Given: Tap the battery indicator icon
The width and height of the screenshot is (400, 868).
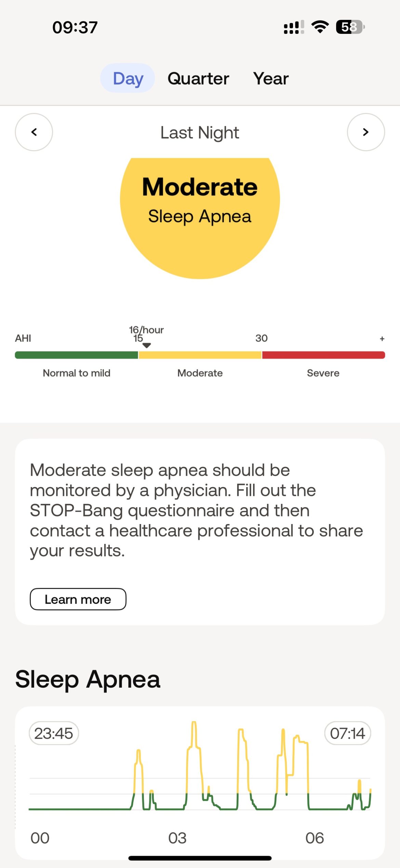Looking at the screenshot, I should [350, 27].
